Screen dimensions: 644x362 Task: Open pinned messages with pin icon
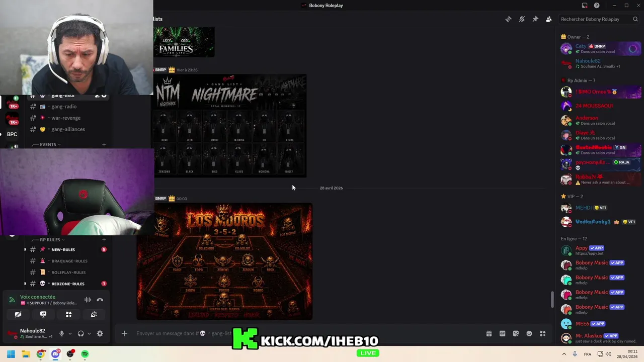535,19
